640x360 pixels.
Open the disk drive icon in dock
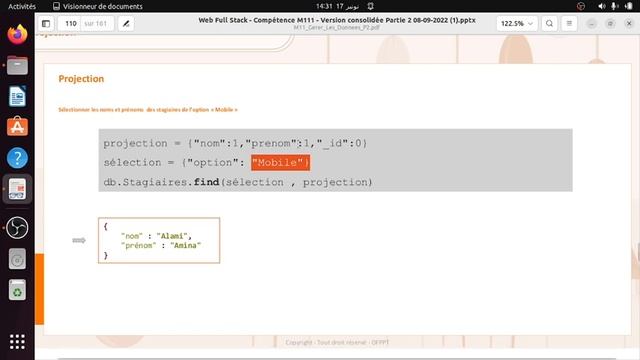[x=17, y=259]
